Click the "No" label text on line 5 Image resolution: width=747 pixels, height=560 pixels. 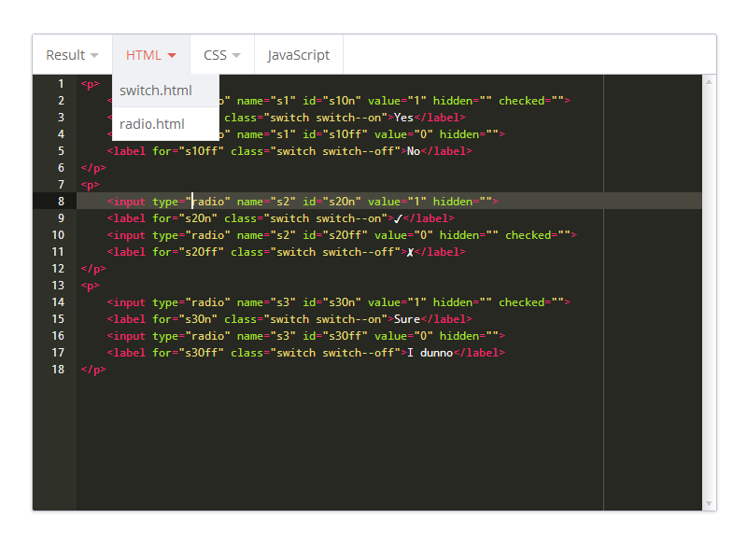click(x=413, y=151)
